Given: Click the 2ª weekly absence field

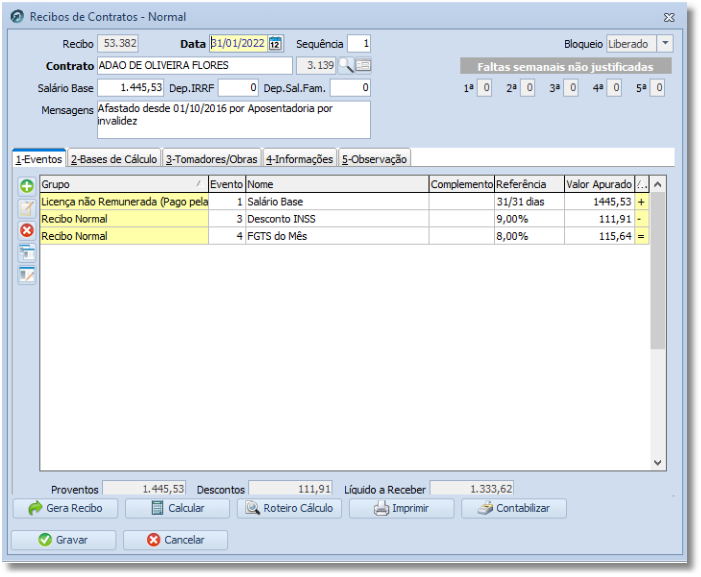Looking at the screenshot, I should point(528,88).
